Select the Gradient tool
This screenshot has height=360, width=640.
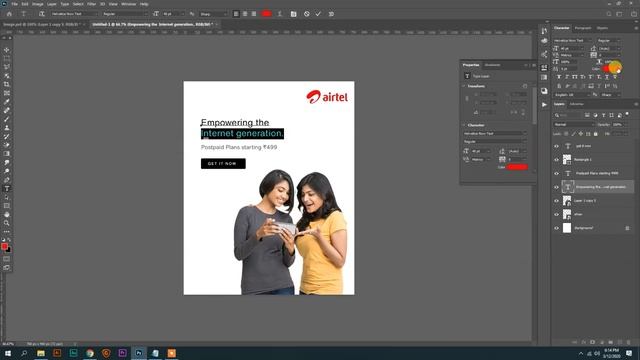click(7, 154)
